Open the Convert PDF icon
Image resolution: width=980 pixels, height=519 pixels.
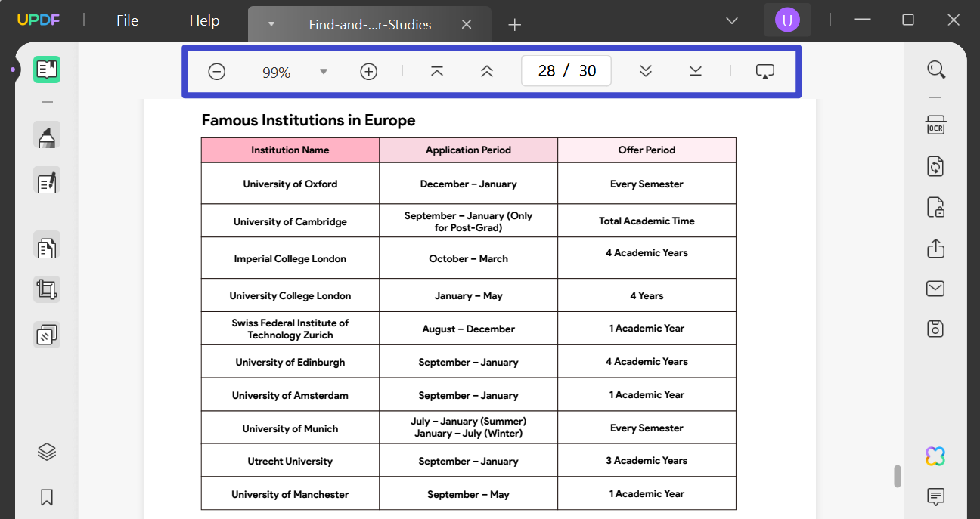(x=935, y=166)
